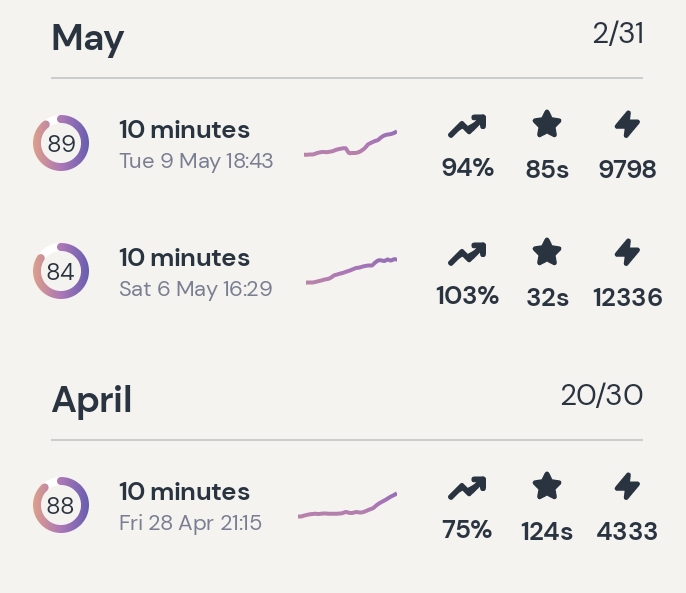The image size is (686, 593).
Task: Click the lightning bolt icon above 4333
Action: point(627,487)
